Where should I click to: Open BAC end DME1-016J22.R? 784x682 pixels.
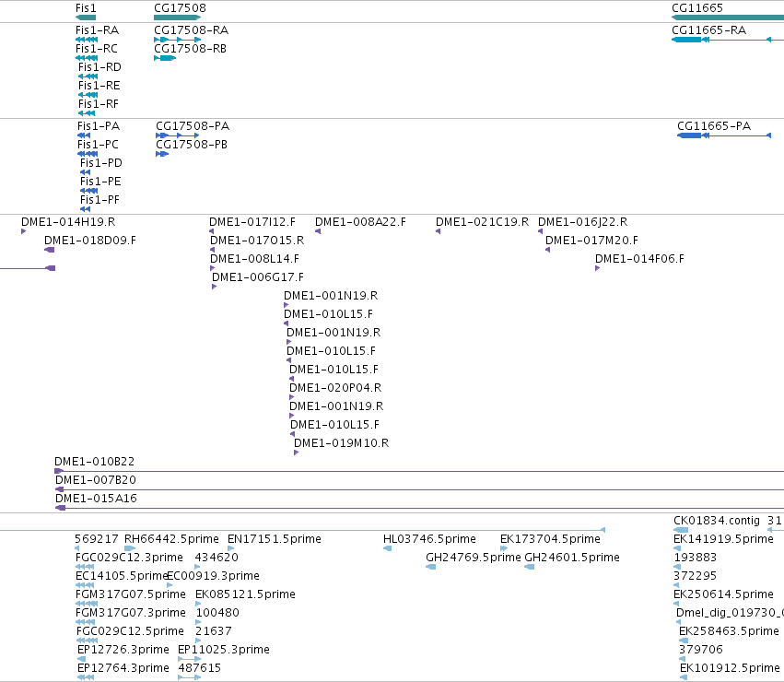click(583, 222)
